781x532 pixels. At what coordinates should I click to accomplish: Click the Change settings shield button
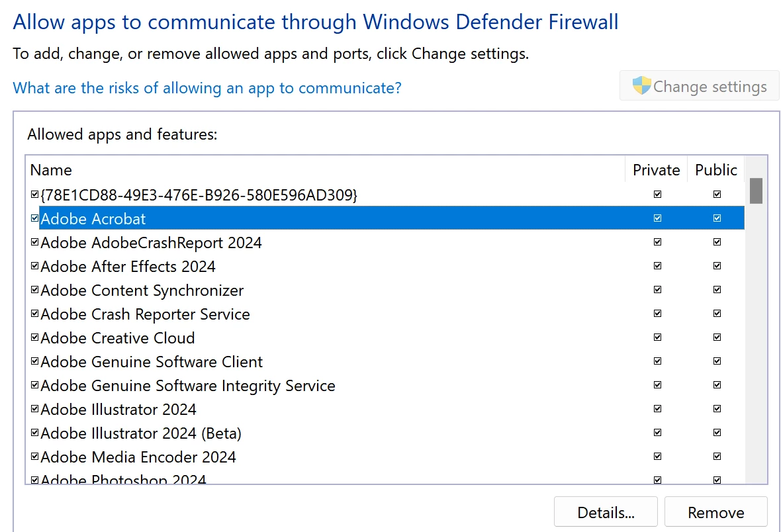[700, 86]
